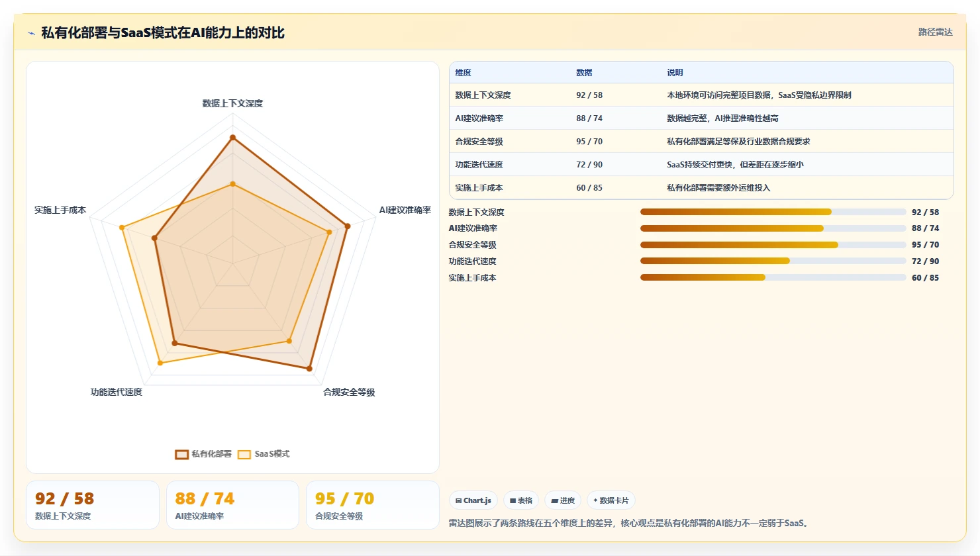Click the lightning icon beside the title

[x=31, y=33]
